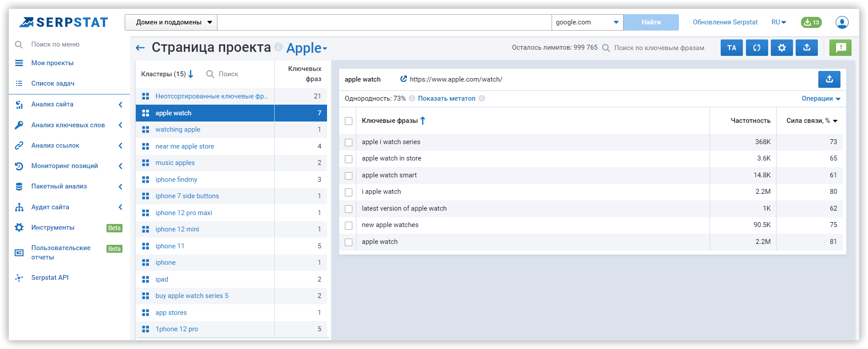The image size is (868, 349).
Task: Expand the Пакетный анализ chevron
Action: coord(120,186)
